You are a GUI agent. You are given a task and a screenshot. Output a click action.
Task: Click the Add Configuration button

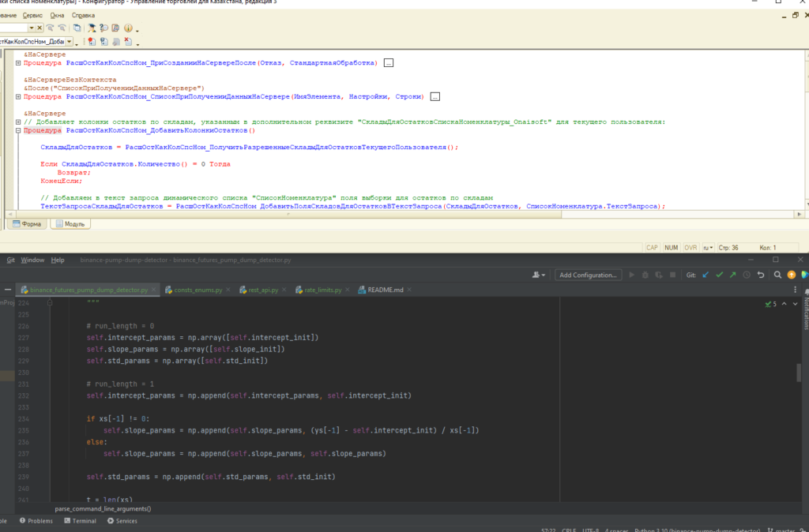pos(587,275)
